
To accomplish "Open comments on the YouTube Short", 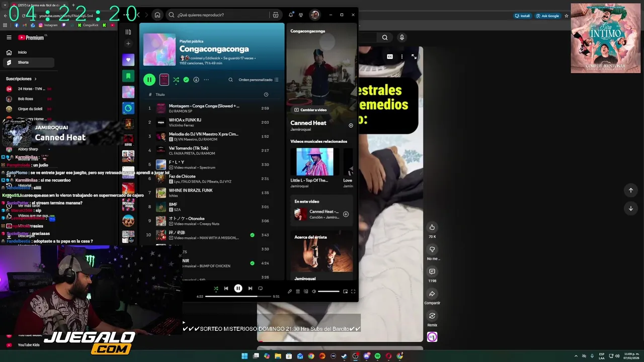I will click(432, 271).
